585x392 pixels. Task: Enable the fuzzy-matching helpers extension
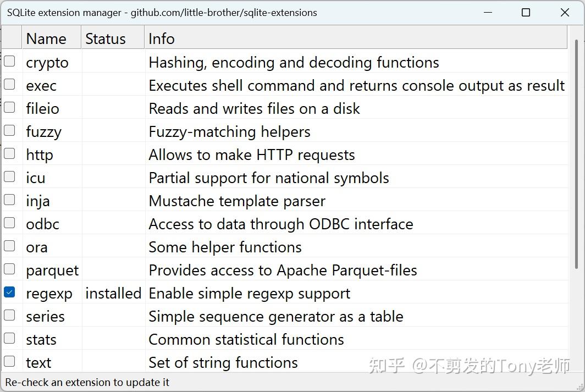[9, 130]
